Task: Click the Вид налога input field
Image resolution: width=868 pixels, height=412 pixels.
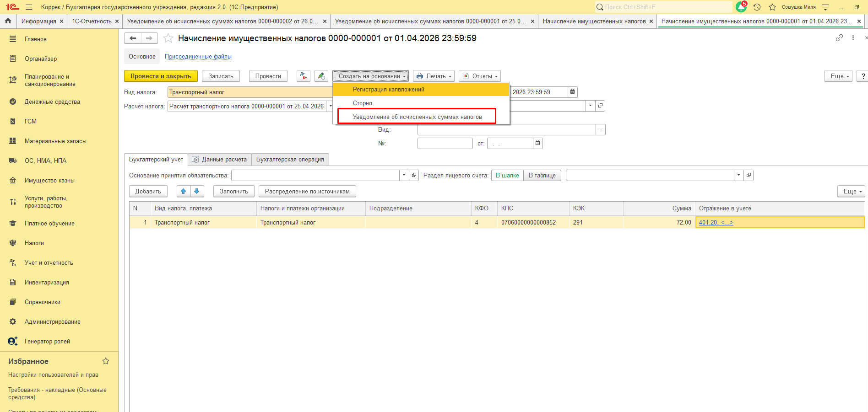Action: (250, 92)
